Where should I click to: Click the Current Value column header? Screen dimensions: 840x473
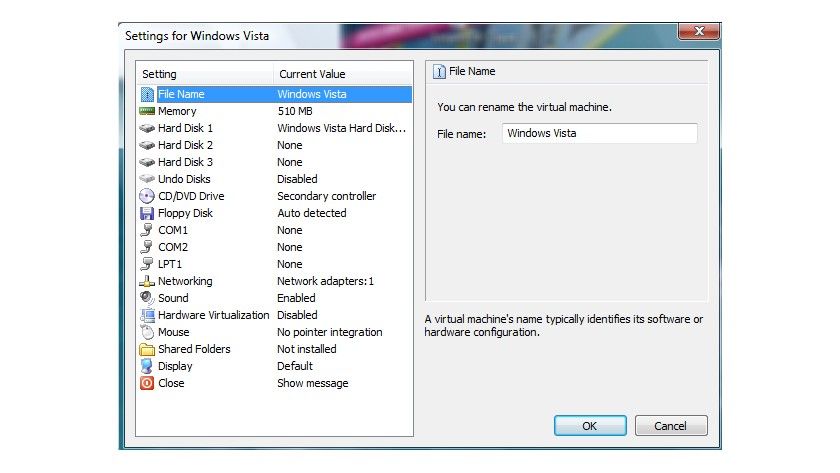(x=343, y=74)
